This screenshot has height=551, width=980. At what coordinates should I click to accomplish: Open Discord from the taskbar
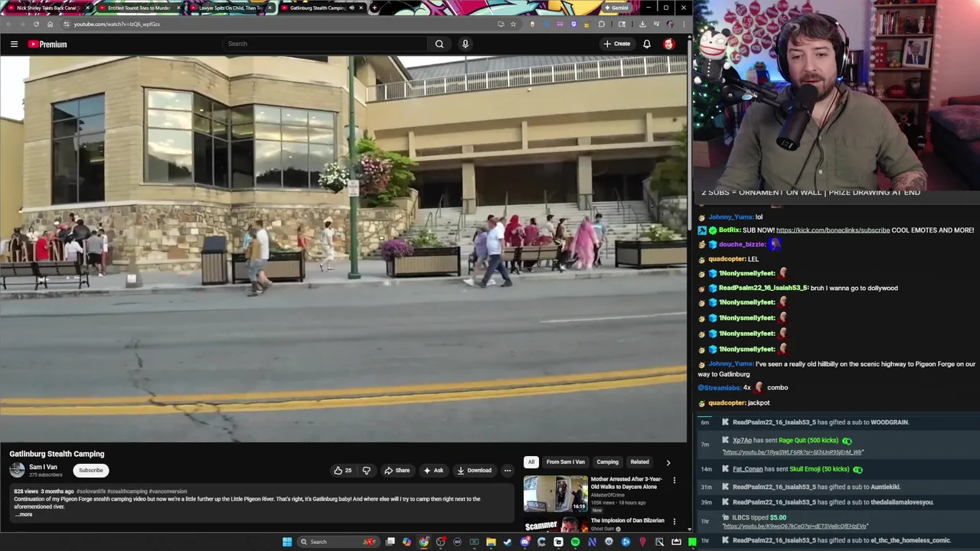pyautogui.click(x=524, y=542)
